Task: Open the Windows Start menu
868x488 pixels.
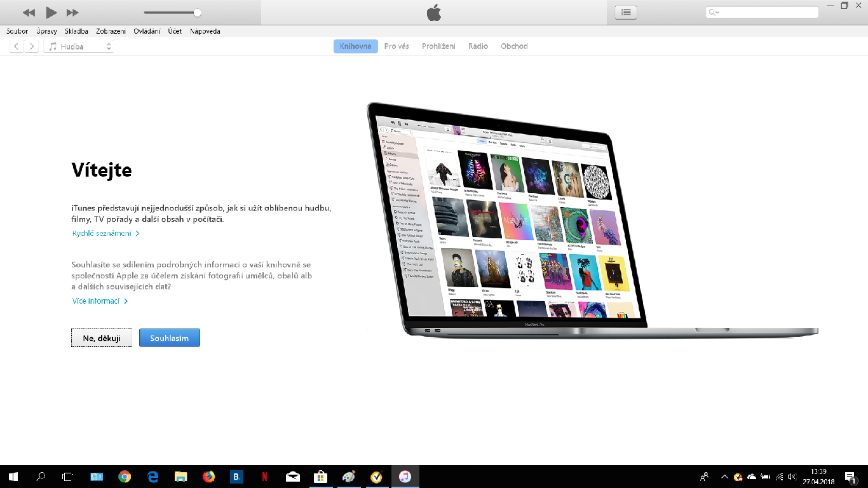Action: [13, 477]
